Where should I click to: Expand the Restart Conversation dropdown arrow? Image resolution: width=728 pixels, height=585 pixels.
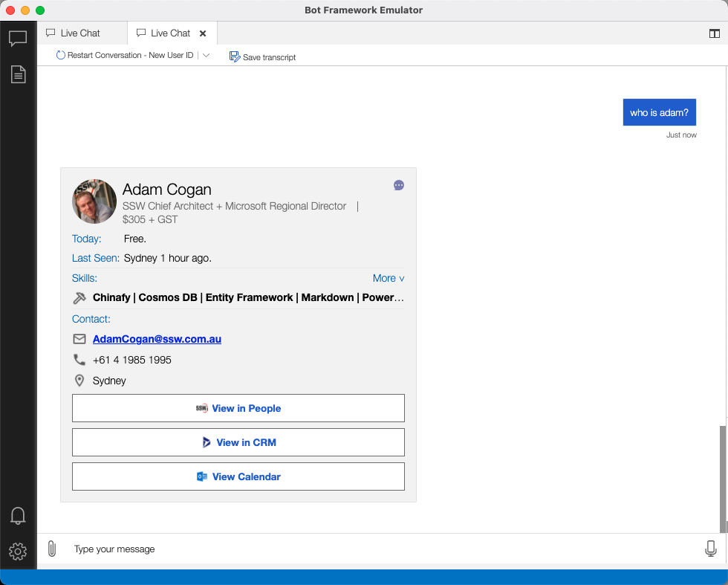(207, 55)
